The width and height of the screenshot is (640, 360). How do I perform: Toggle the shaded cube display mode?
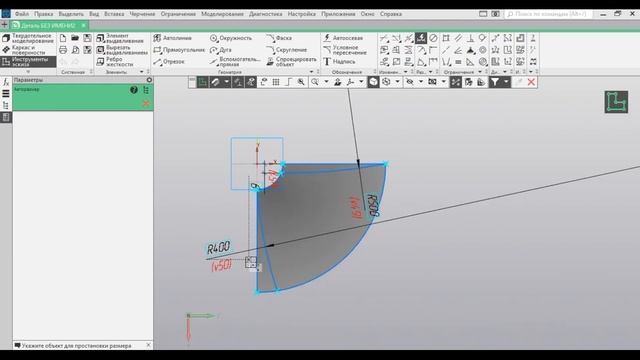(373, 82)
